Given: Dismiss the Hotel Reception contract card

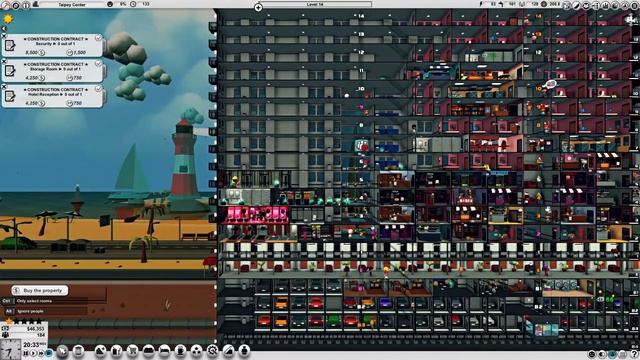Looking at the screenshot, I should point(4,87).
